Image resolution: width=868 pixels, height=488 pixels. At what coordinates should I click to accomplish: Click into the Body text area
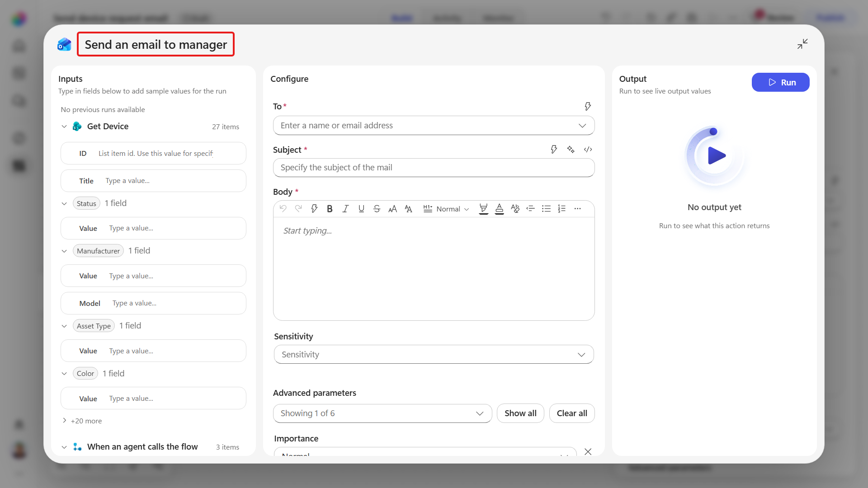(x=434, y=268)
